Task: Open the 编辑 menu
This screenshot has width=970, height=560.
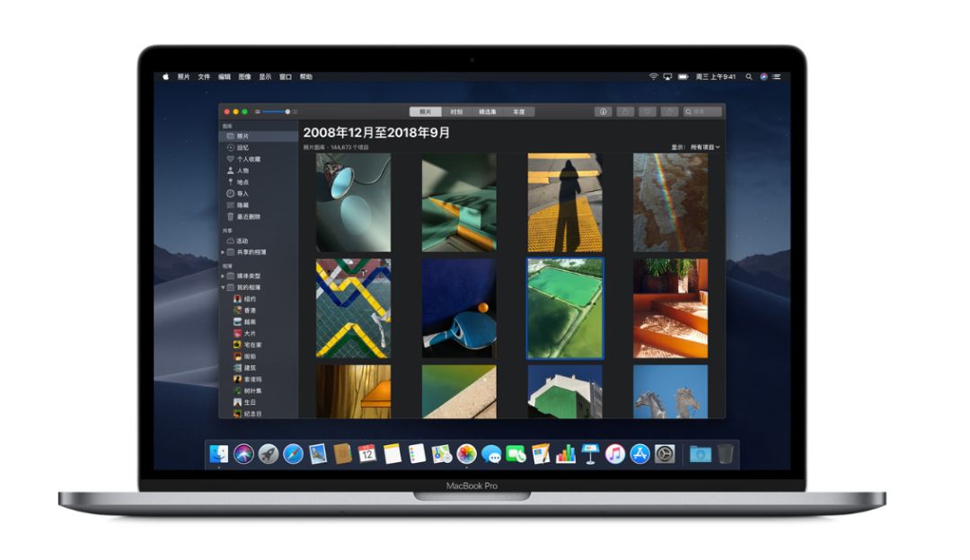Action: click(225, 76)
